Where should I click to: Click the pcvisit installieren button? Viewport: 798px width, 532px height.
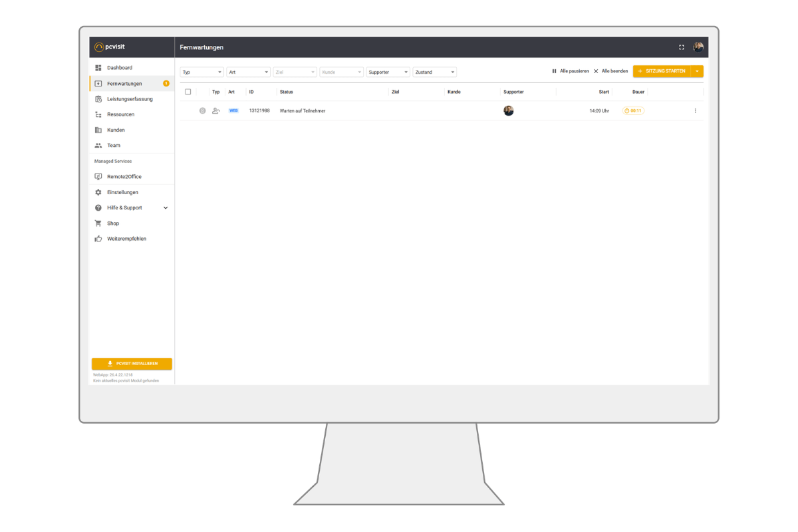[x=132, y=364]
